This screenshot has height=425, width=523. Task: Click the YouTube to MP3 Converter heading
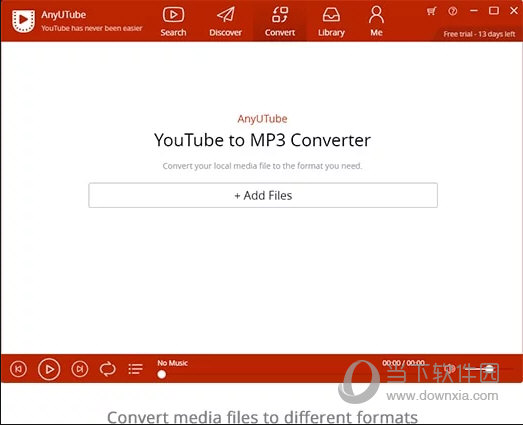[263, 140]
